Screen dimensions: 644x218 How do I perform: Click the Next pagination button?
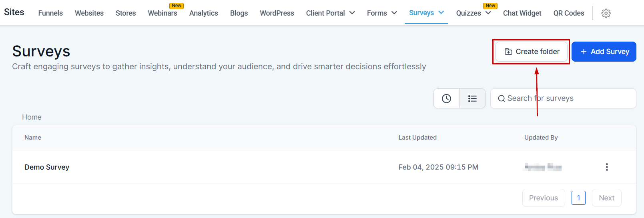pos(606,198)
